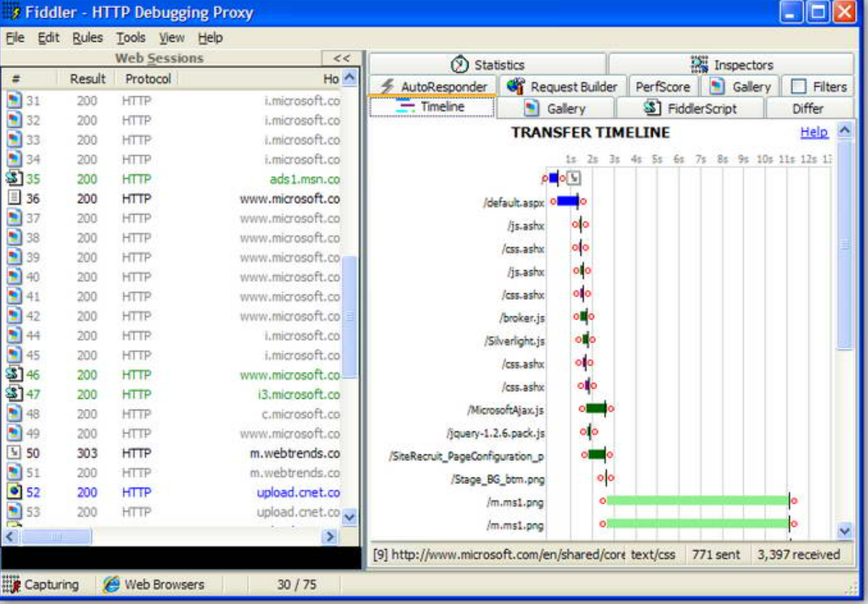This screenshot has height=604, width=868.
Task: Click the script icon of session 46
Action: point(14,374)
